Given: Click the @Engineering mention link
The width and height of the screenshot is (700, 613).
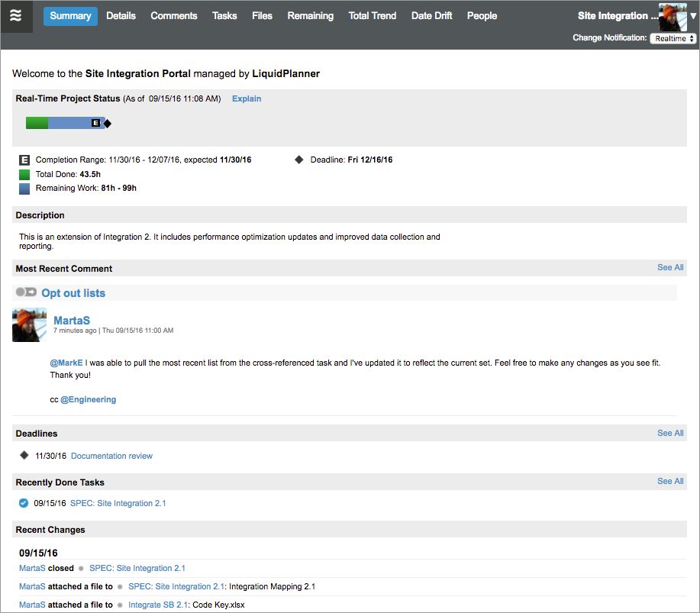Looking at the screenshot, I should [88, 399].
